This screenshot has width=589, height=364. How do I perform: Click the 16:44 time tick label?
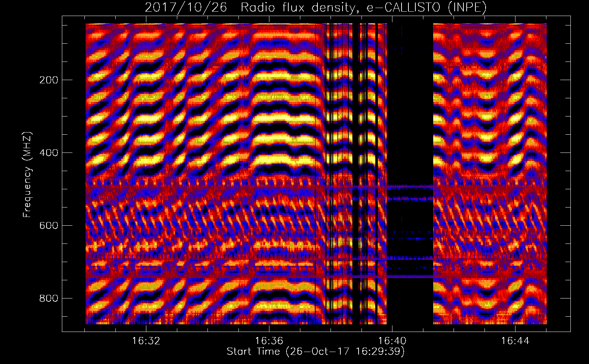point(515,341)
